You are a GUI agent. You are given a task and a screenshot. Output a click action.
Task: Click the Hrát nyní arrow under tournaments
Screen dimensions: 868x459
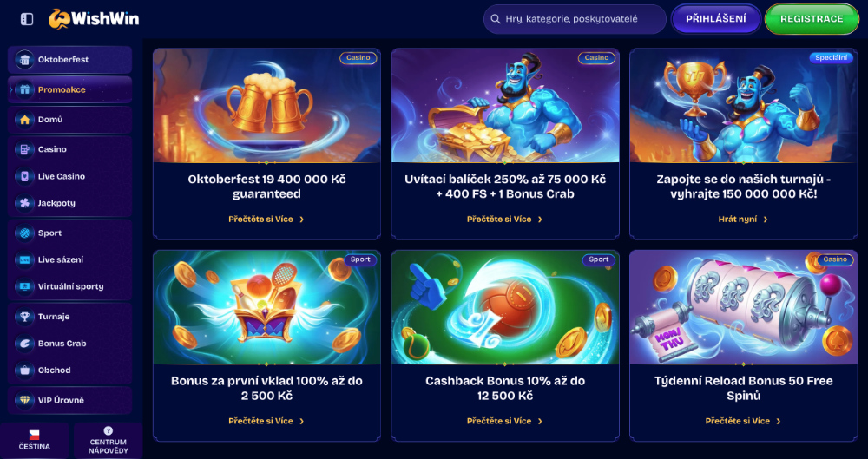coord(766,220)
